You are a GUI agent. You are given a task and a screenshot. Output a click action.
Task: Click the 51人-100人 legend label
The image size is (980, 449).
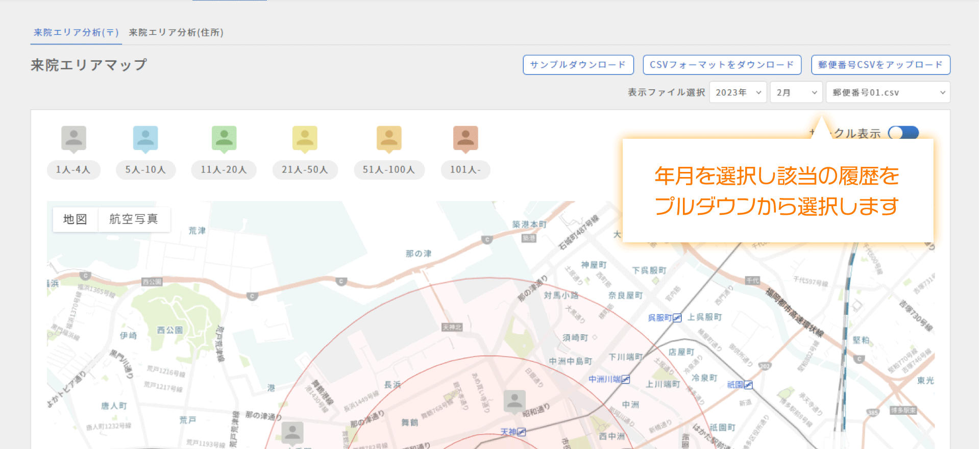coord(389,169)
